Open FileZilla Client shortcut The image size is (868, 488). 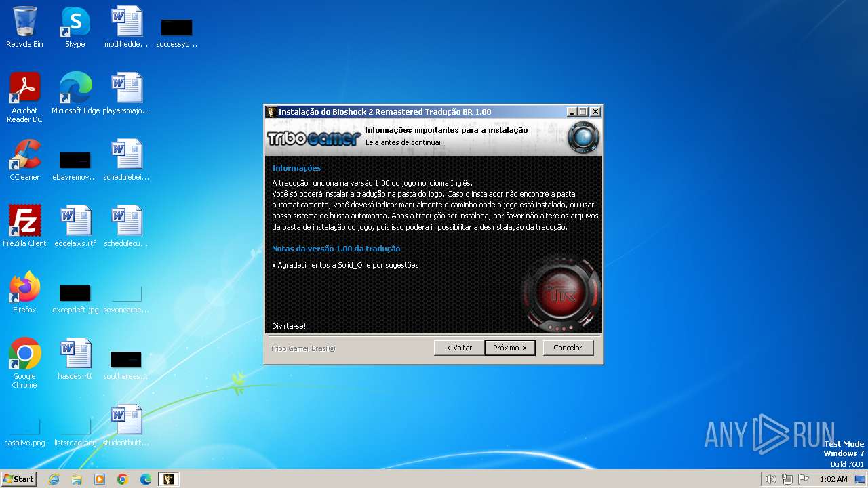point(24,226)
